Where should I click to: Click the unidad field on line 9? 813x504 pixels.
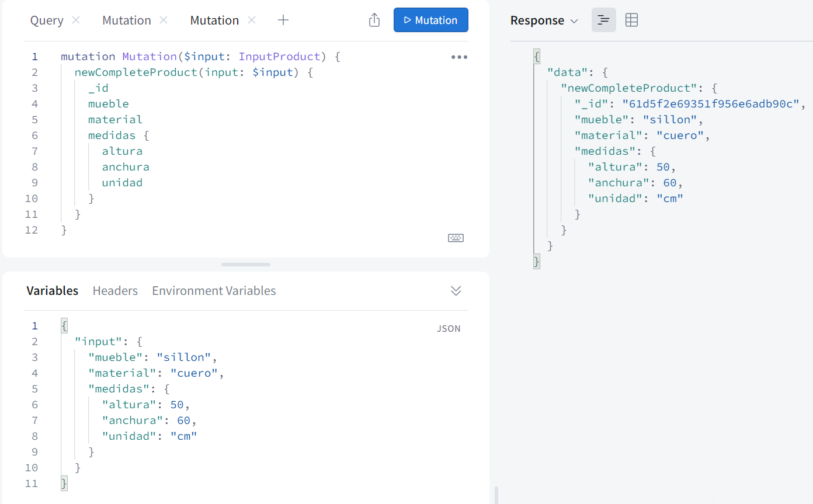tap(122, 183)
